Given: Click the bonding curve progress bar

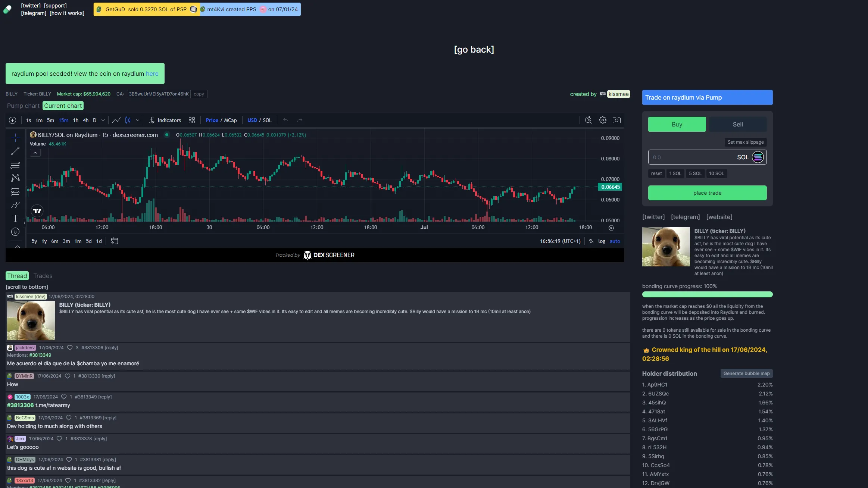Looking at the screenshot, I should pos(706,294).
